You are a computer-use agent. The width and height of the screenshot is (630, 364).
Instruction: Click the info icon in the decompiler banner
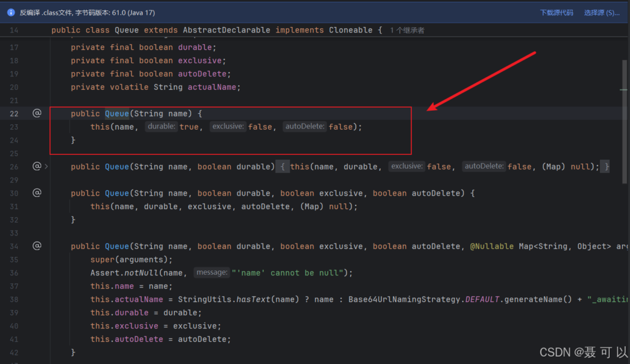coord(11,12)
